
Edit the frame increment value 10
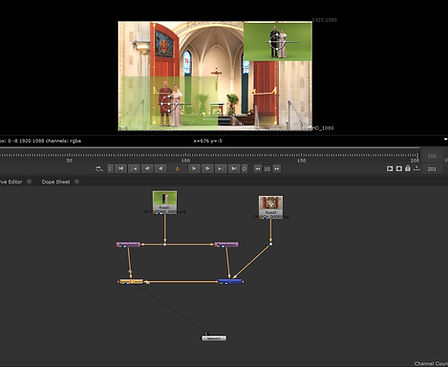(267, 169)
